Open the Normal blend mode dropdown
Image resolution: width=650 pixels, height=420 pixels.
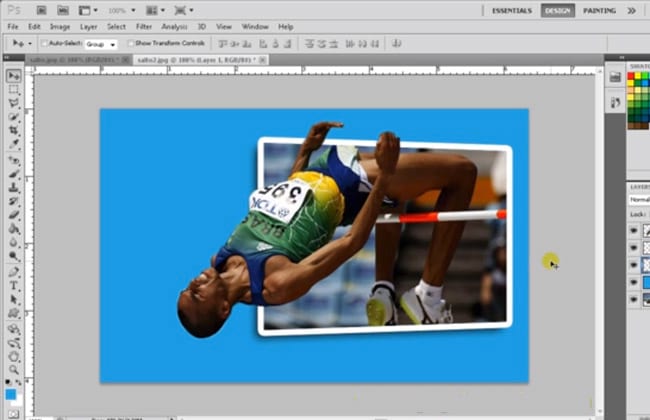coord(639,200)
